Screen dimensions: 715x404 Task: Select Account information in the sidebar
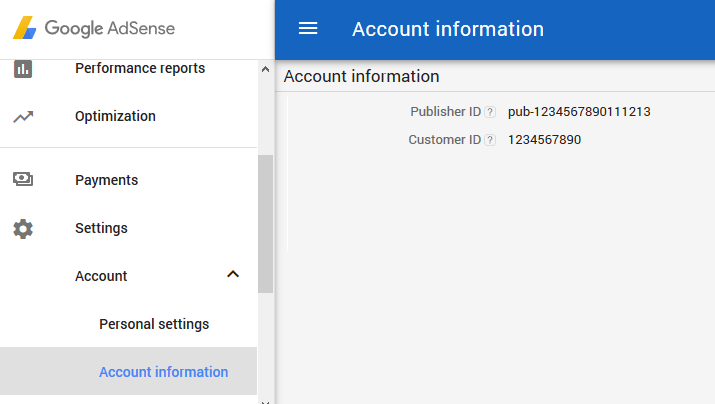129,371
